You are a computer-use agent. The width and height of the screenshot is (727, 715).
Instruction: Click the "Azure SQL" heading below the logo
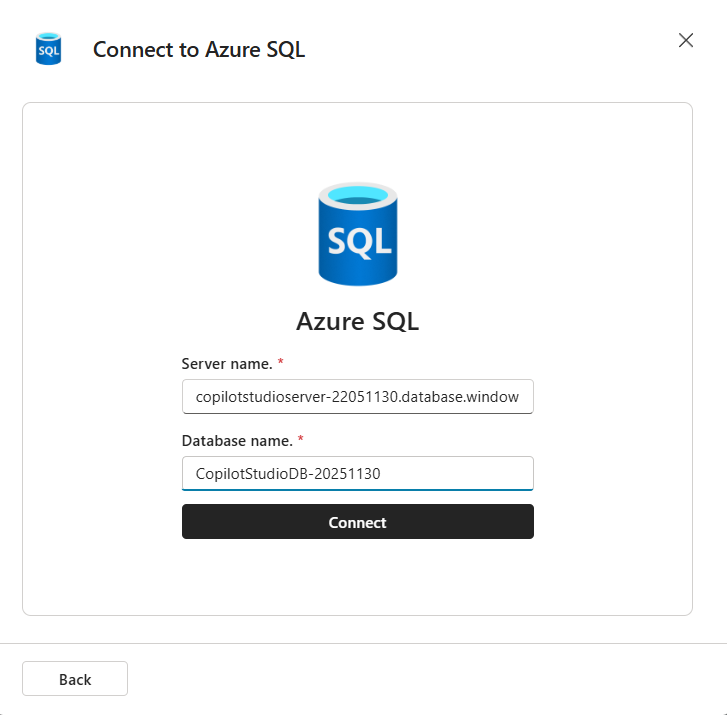click(x=357, y=321)
